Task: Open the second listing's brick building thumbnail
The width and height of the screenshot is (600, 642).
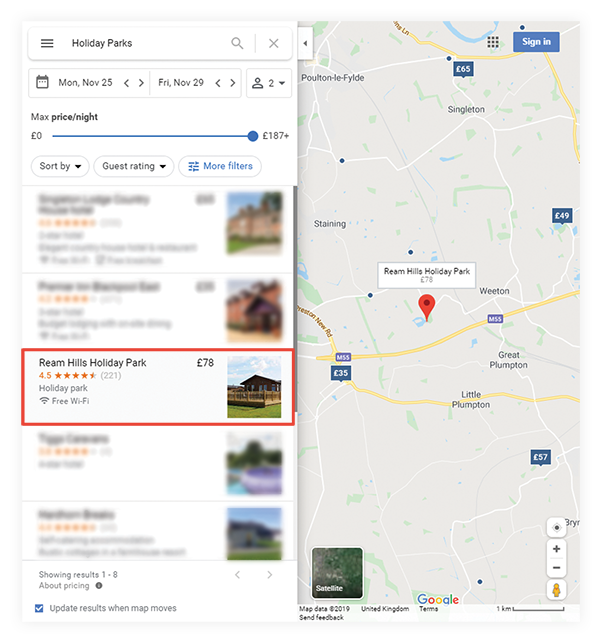Action: pos(254,311)
